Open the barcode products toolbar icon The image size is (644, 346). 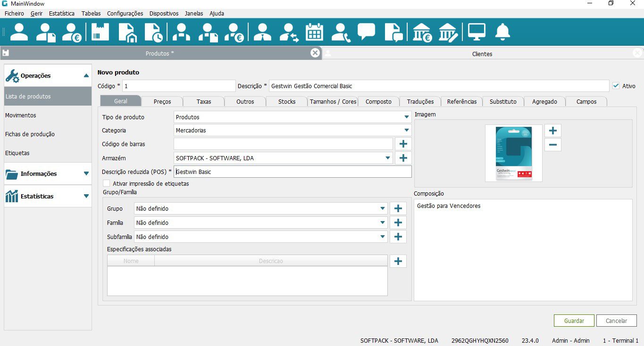[x=100, y=32]
